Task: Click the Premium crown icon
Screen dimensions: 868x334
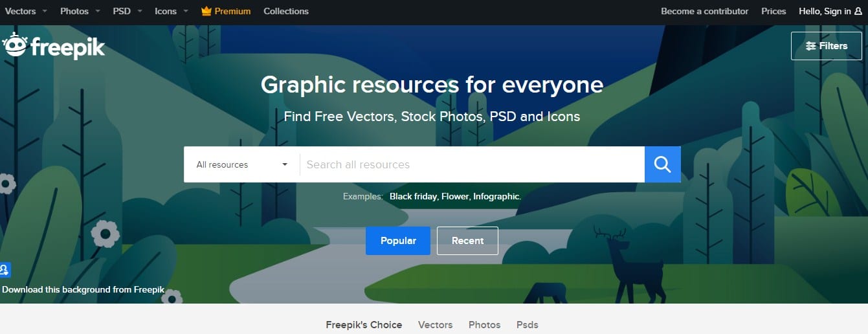Action: pyautogui.click(x=206, y=11)
